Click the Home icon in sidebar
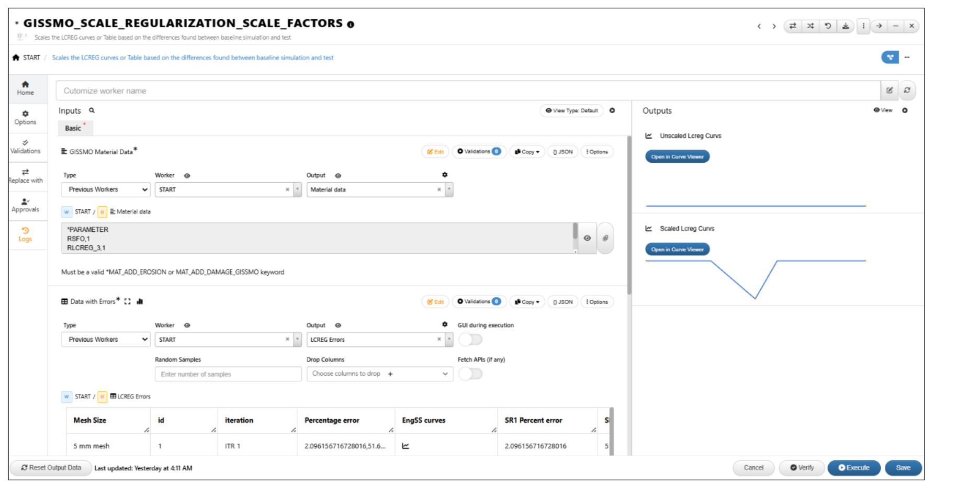The height and width of the screenshot is (484, 980). [x=25, y=88]
